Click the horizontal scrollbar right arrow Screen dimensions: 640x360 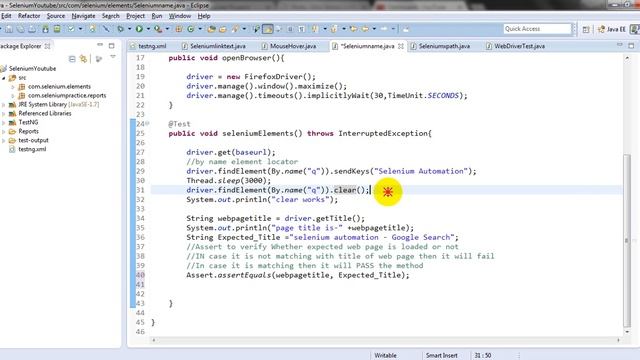(618, 340)
